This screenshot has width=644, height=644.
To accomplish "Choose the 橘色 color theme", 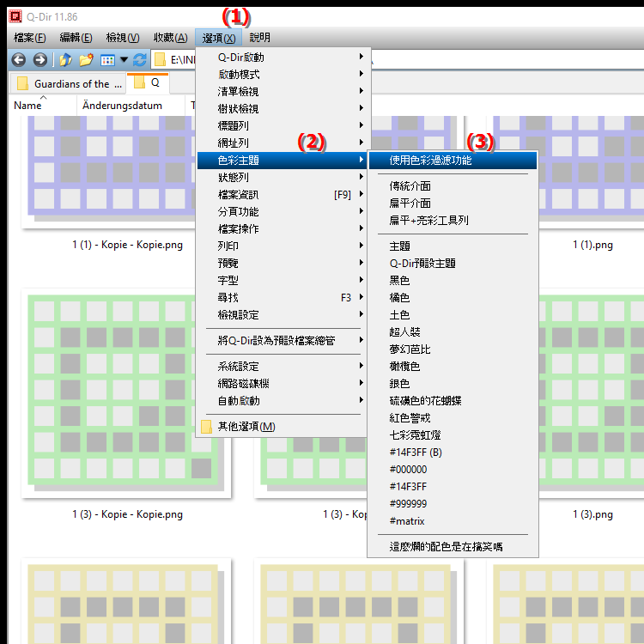I will [x=453, y=298].
